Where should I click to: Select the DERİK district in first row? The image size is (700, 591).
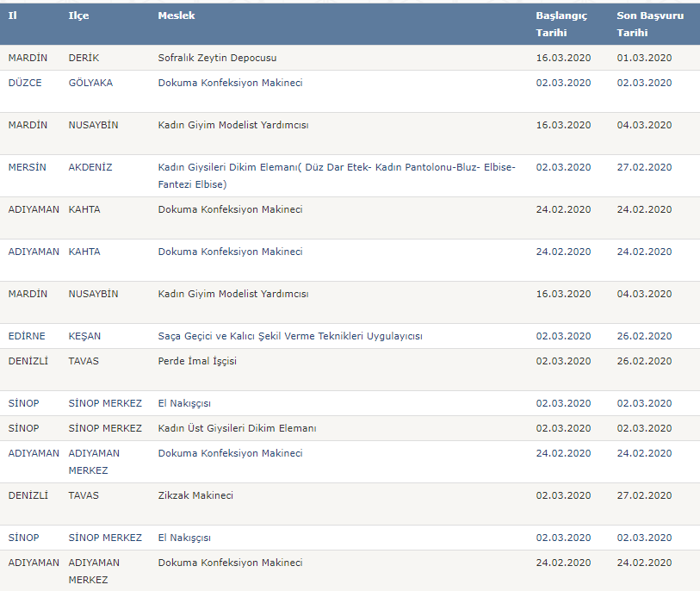84,58
